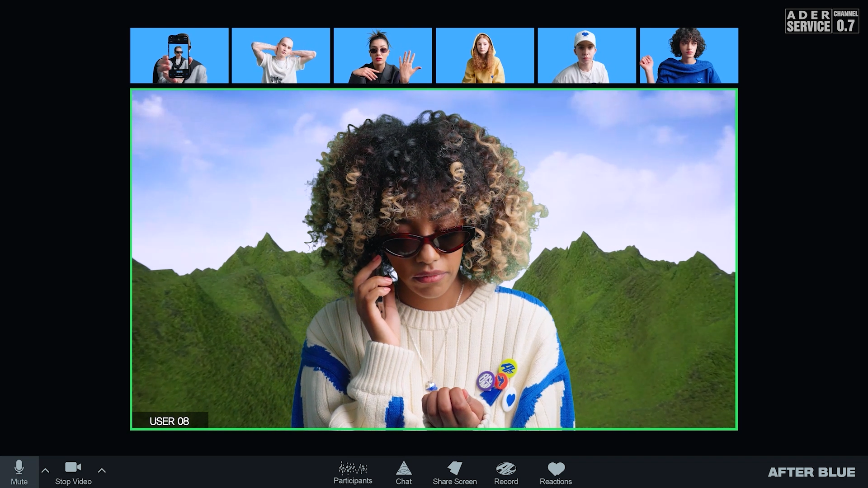868x488 pixels.
Task: Click the ADER SERVICE channel logo
Action: tap(822, 21)
